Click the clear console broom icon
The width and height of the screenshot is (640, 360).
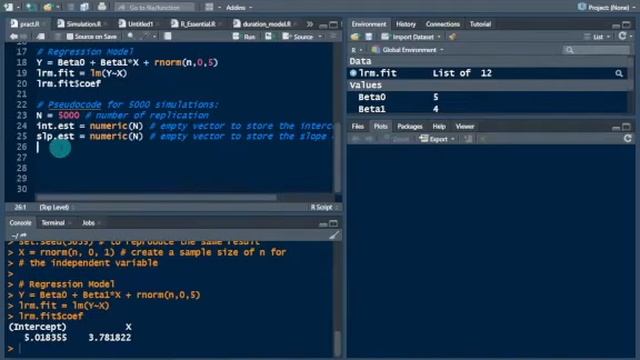click(334, 235)
